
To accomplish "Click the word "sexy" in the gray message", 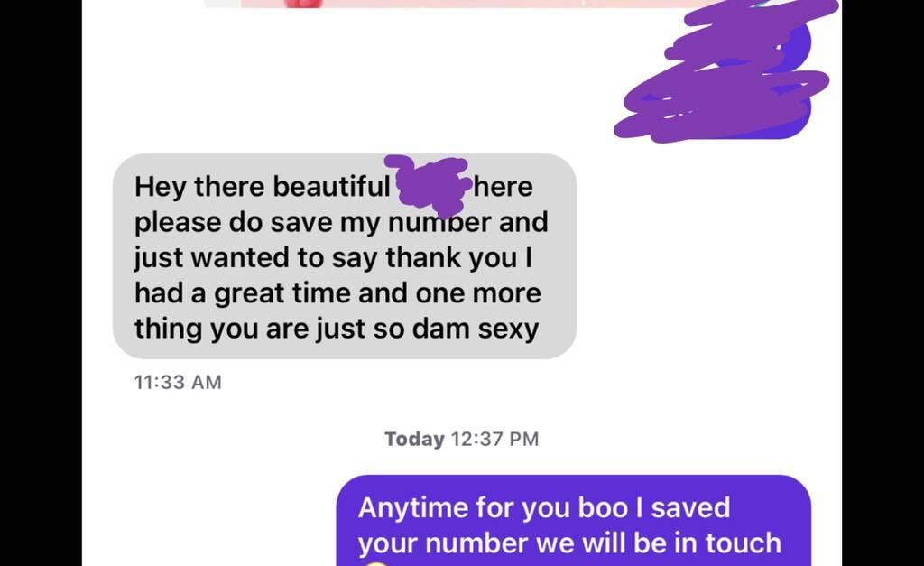I will [508, 329].
